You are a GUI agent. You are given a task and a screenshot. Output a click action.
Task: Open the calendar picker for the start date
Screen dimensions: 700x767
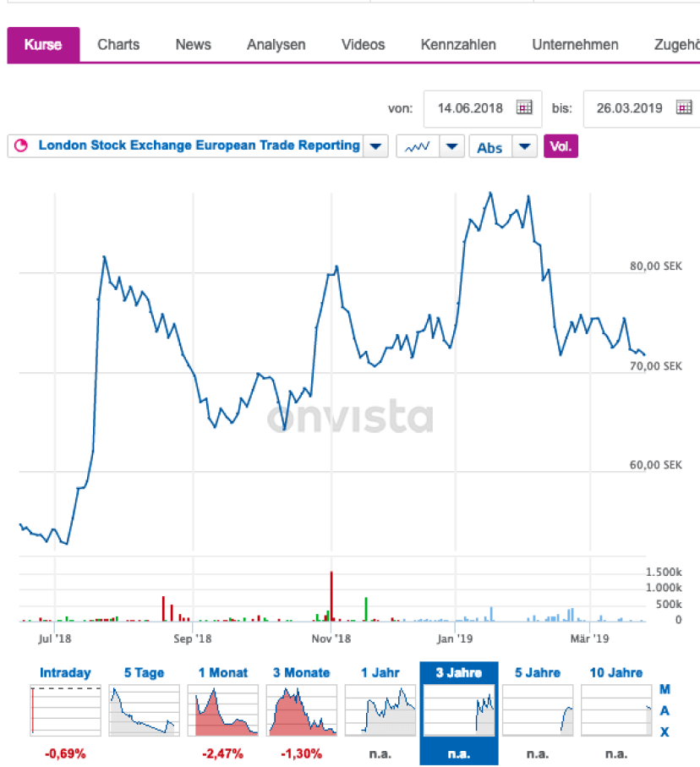click(x=525, y=108)
